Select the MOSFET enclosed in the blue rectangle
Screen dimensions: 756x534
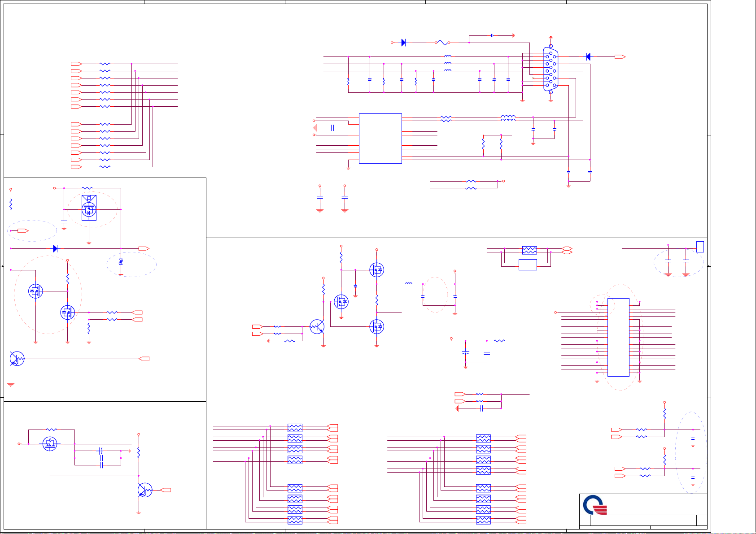click(x=89, y=208)
